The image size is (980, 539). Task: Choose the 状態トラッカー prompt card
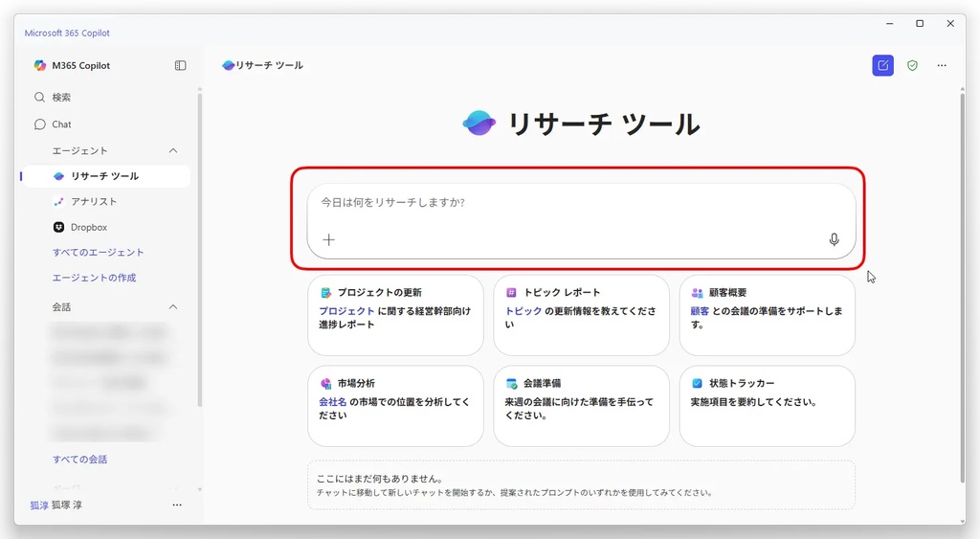767,406
